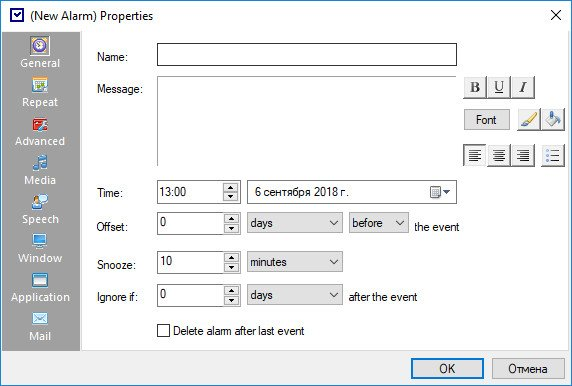This screenshot has width=572, height=386.
Task: Open the Window settings page
Action: click(40, 248)
